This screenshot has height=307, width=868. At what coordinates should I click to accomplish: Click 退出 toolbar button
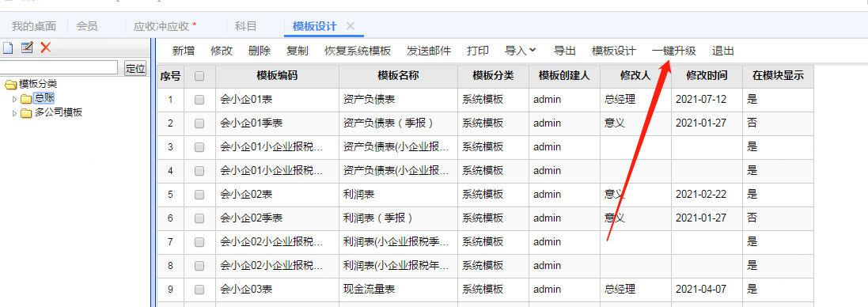(723, 51)
